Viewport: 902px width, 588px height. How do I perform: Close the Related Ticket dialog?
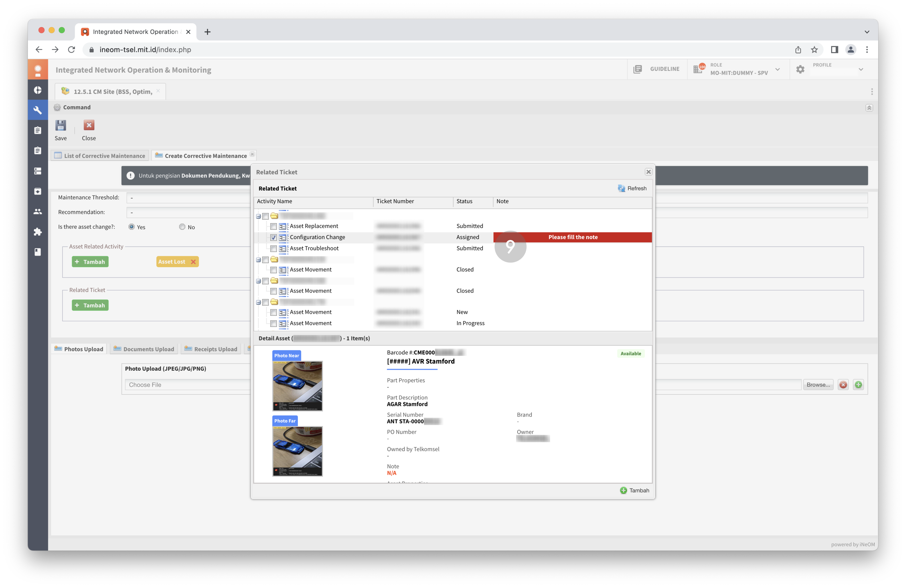click(648, 172)
